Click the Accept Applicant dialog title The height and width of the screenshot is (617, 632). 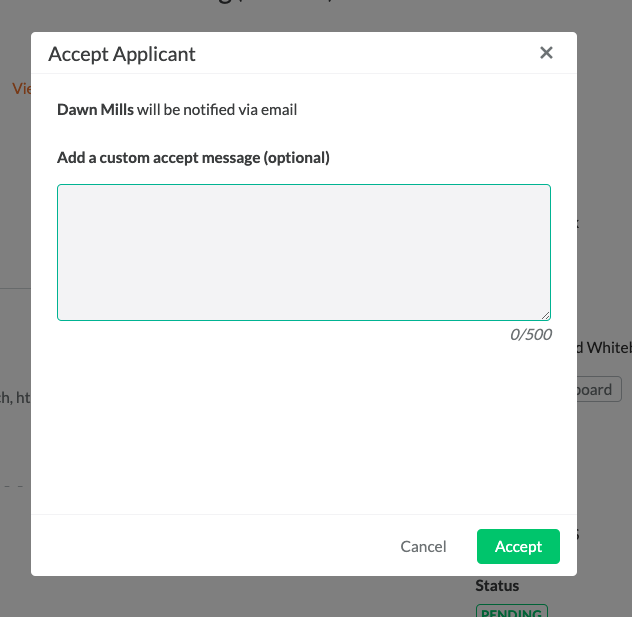[122, 54]
